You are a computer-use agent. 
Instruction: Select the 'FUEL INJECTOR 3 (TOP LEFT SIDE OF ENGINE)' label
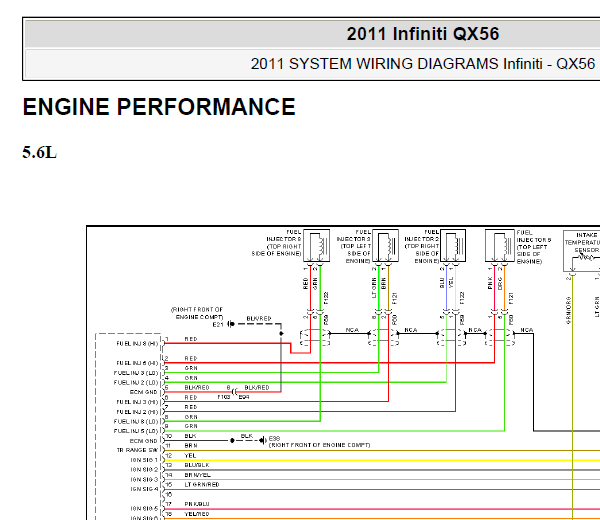pyautogui.click(x=354, y=246)
